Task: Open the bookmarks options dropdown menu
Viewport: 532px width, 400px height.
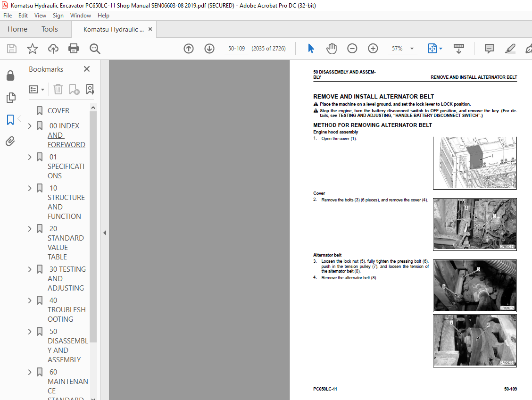Action: [x=37, y=89]
